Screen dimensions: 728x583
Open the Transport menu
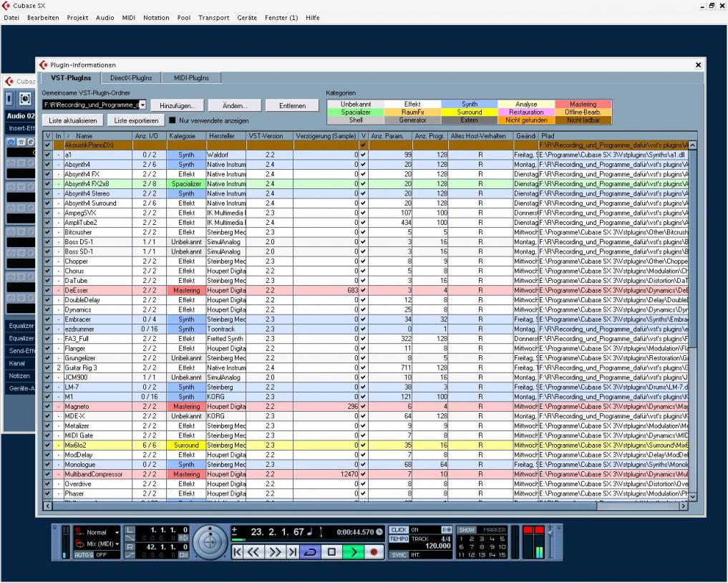213,18
